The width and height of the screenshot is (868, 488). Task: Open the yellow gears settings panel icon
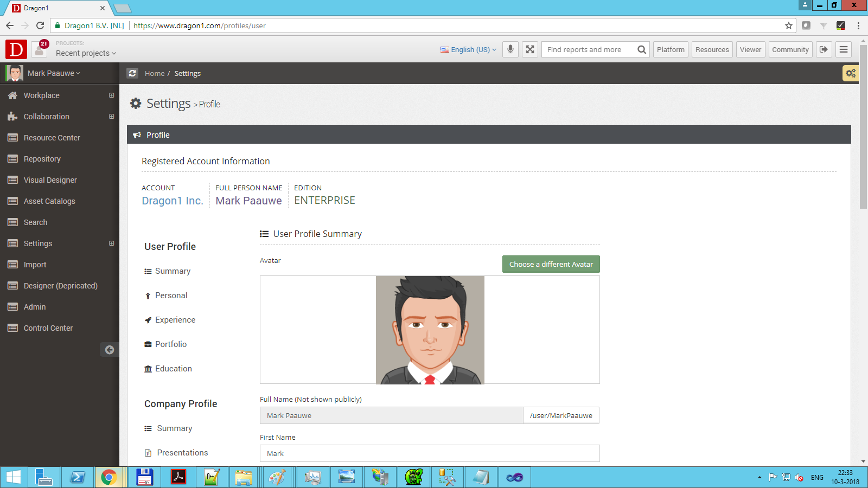(851, 73)
